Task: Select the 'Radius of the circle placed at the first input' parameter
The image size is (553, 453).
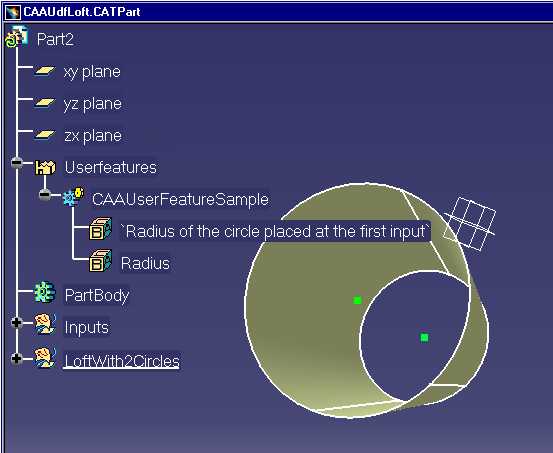Action: pyautogui.click(x=275, y=231)
